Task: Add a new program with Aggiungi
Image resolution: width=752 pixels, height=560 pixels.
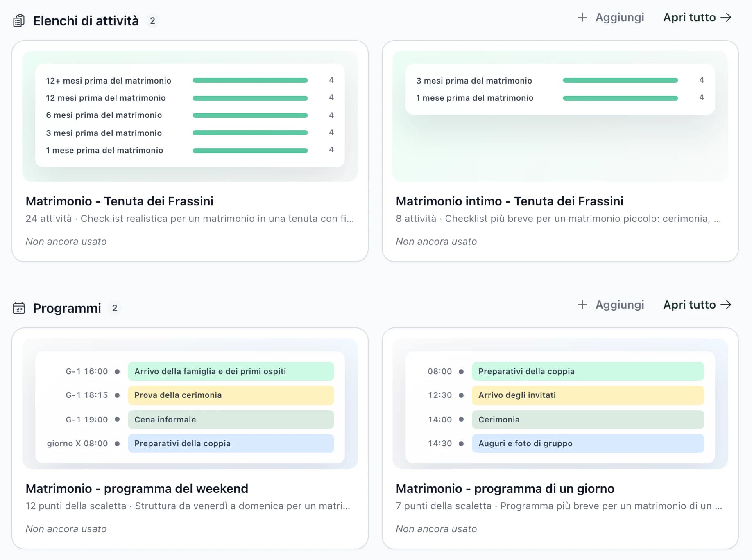Action: (611, 305)
